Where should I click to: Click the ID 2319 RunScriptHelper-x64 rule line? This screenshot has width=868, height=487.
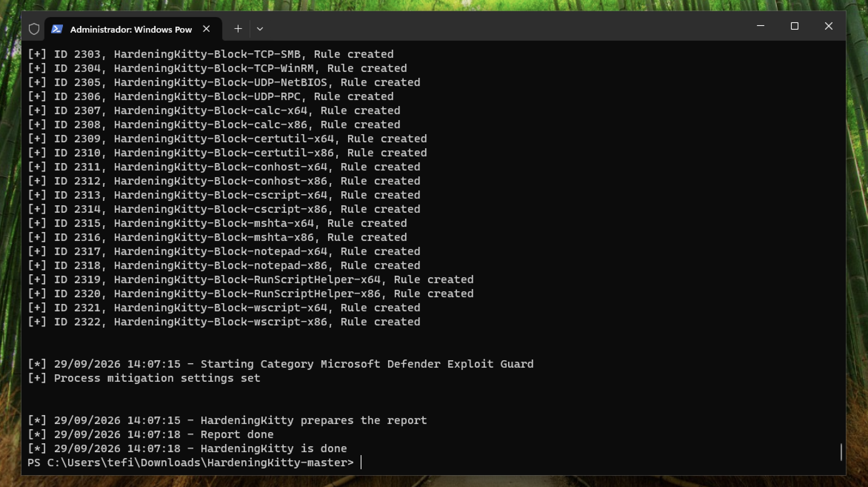(251, 279)
